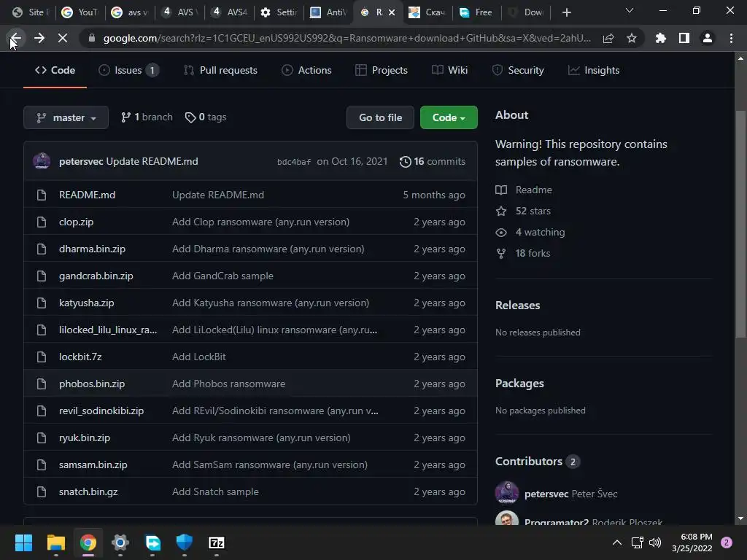747x560 pixels.
Task: Open the katyusha.zip file
Action: pos(87,303)
